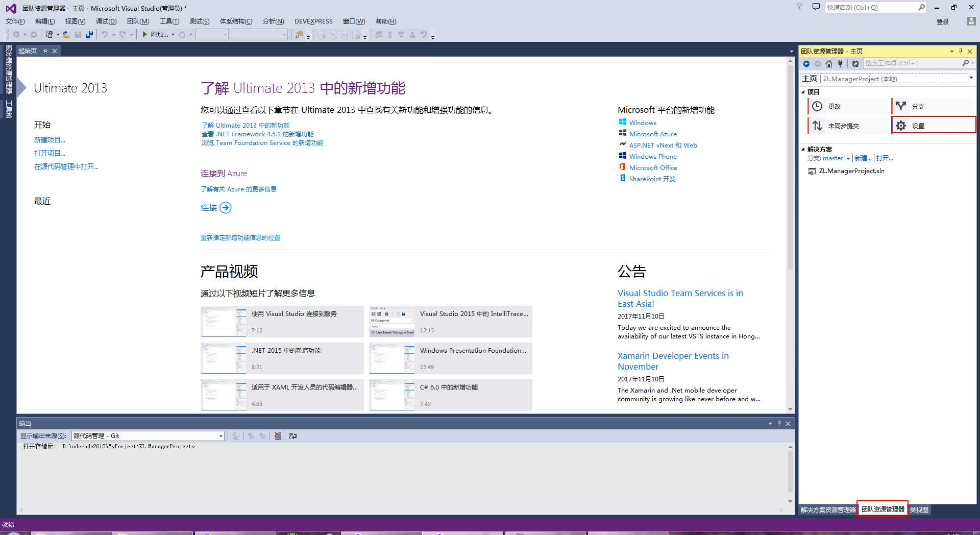Open the 未同步提交 (Unsynced Commits) tile

coord(848,126)
